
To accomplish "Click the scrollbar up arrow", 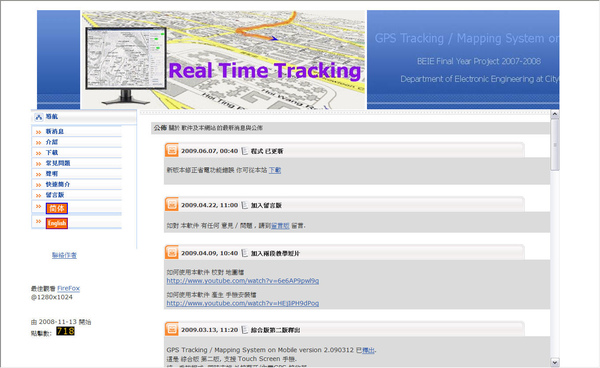I will click(554, 114).
